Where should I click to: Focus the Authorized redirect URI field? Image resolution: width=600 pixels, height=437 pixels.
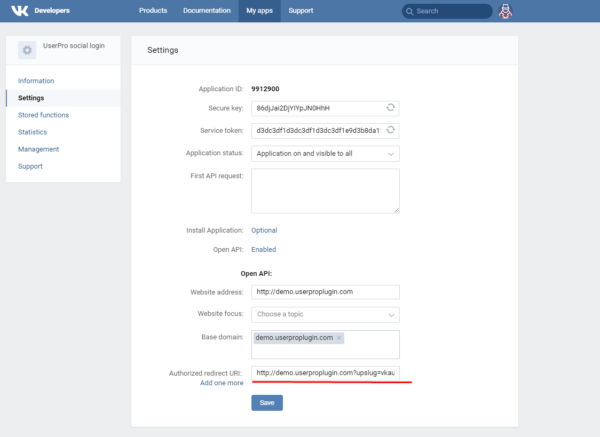[325, 372]
